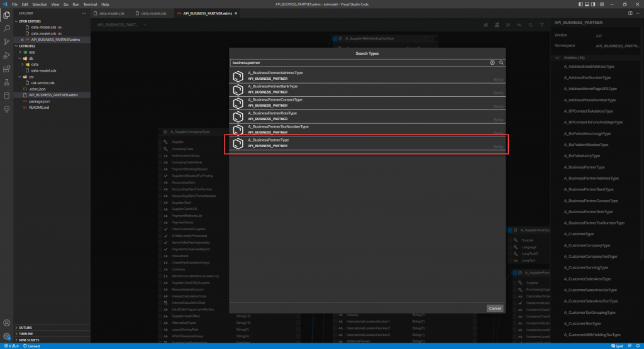Select A_BusinessPartnerBankType search result
The image size is (644, 349).
tap(367, 89)
